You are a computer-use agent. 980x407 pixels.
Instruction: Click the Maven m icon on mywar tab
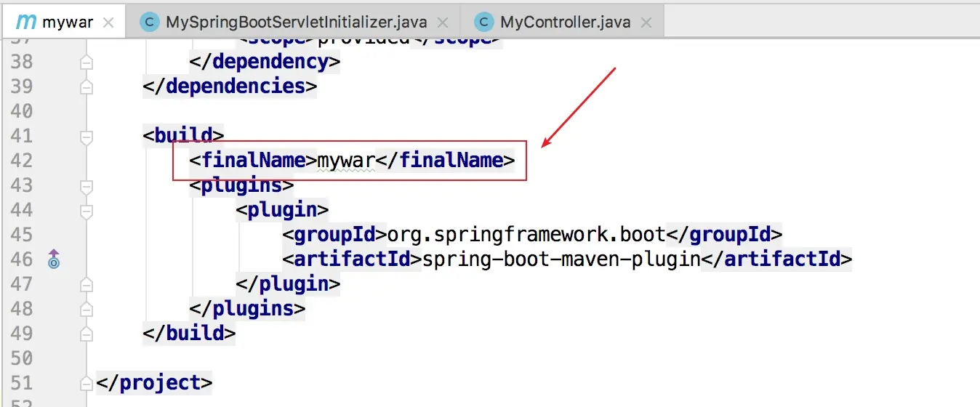(25, 21)
